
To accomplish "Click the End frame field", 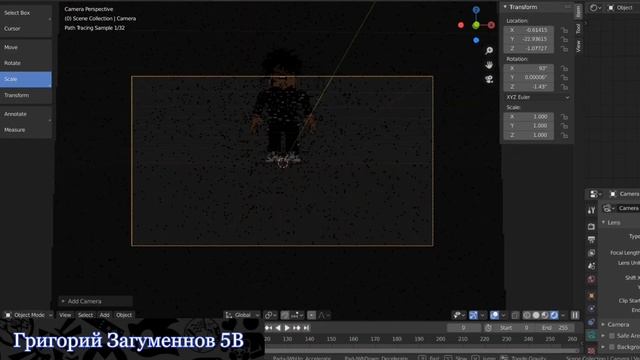I will pyautogui.click(x=555, y=328).
